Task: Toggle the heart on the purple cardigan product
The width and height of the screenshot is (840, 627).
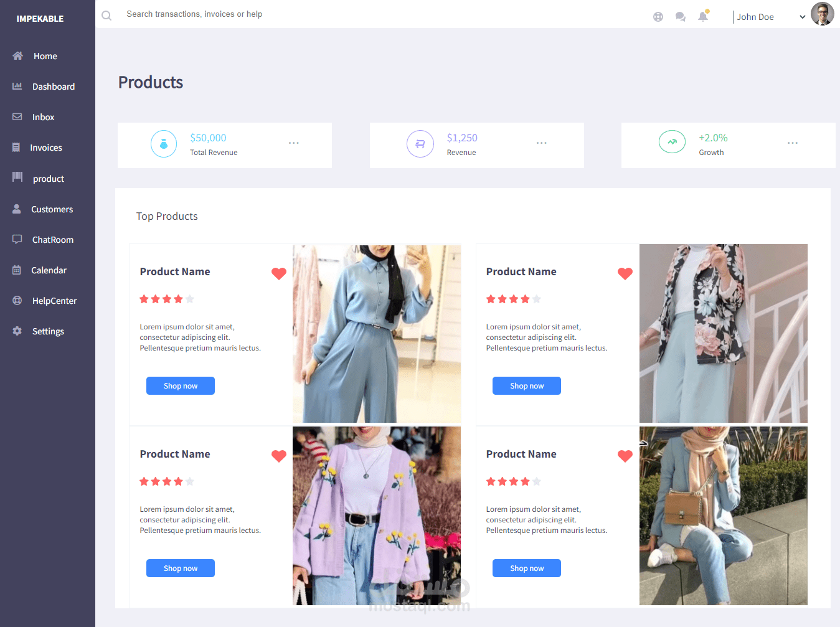Action: [279, 456]
